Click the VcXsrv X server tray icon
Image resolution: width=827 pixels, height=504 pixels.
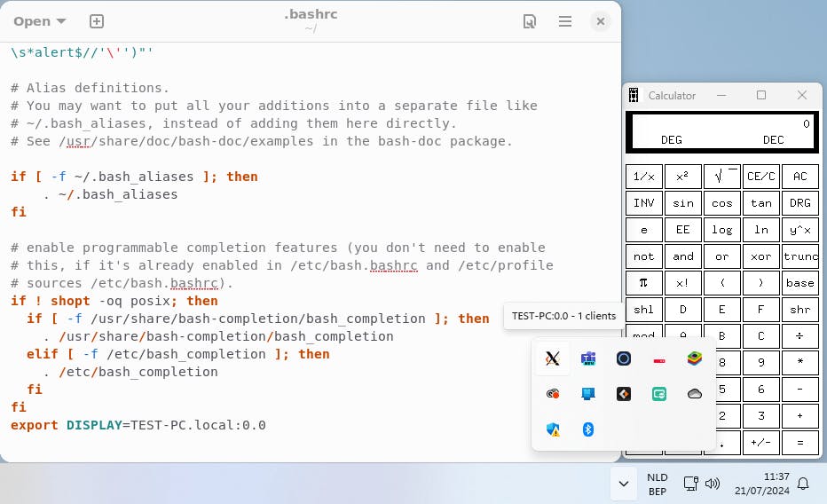coord(553,359)
